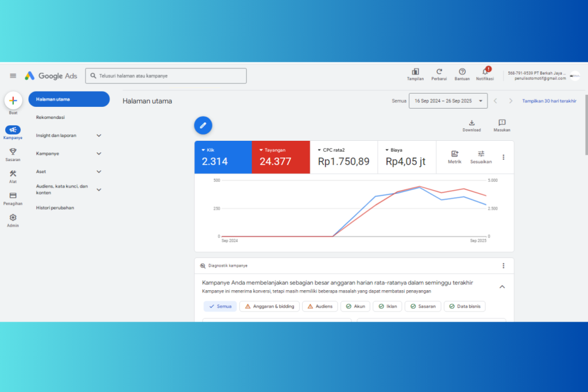Click the Buat create plus button
This screenshot has height=392, width=588.
(13, 101)
